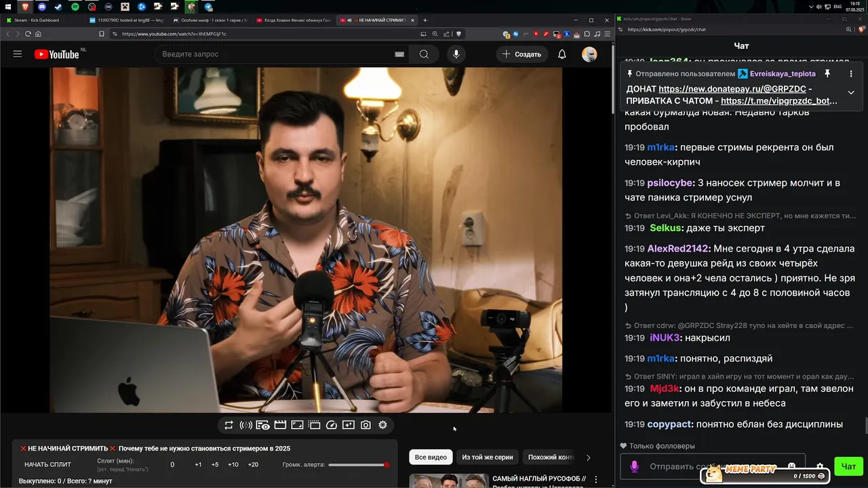Open the YouTube hamburger guide menu
Screen dimensions: 868x488
(18, 54)
